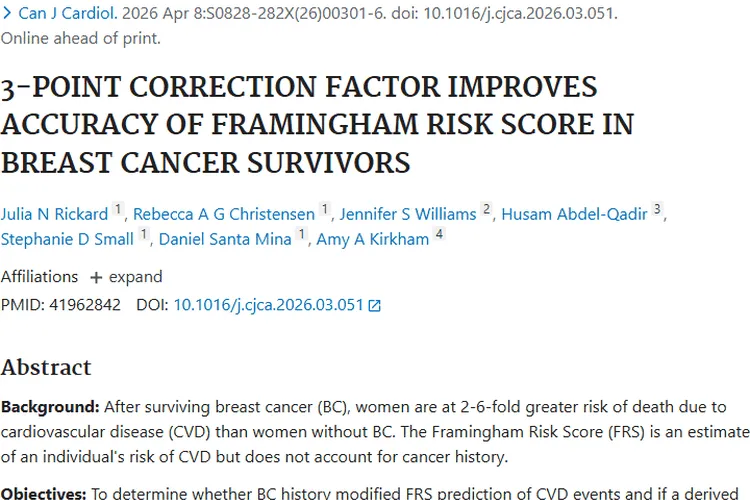Click affiliation superscript 1 after Stephanie D Small
Screen dimensions: 750x500
point(145,235)
